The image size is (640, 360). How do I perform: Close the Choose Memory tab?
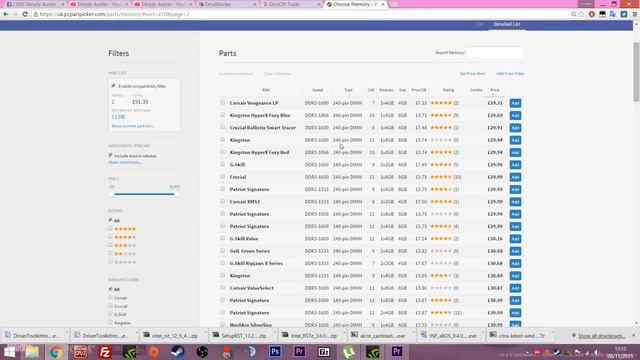(x=383, y=4)
